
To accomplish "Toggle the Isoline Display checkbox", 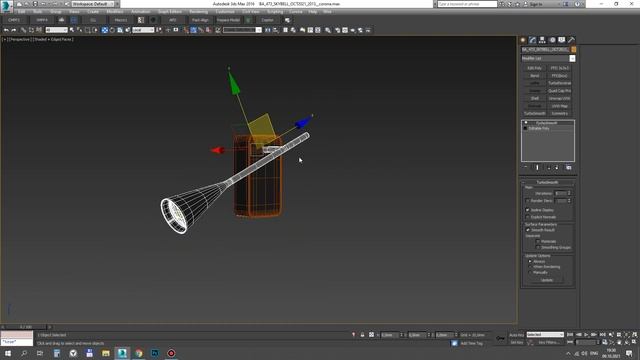I will coord(528,210).
